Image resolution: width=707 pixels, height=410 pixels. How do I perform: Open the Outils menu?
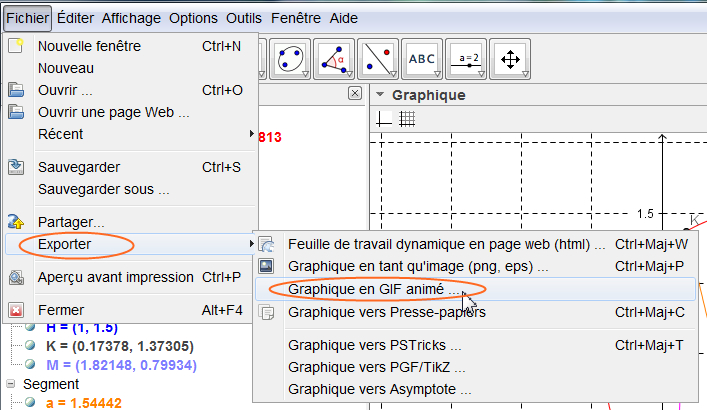244,18
